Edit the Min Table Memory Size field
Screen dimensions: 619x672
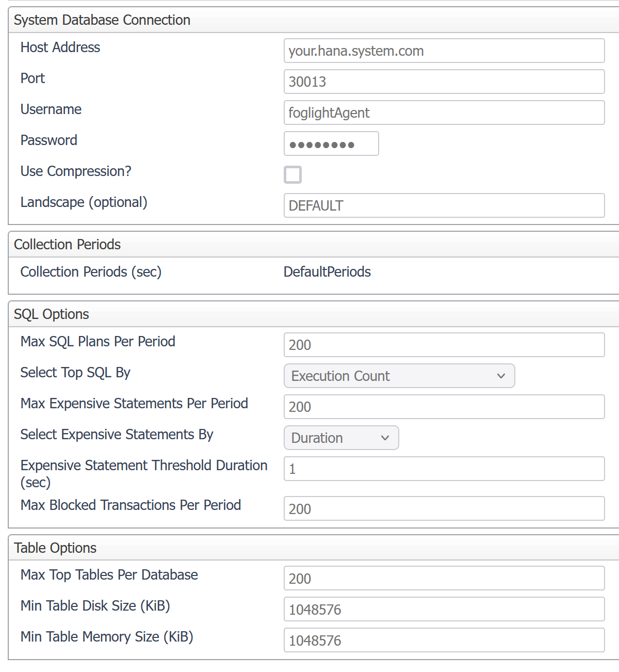[444, 640]
